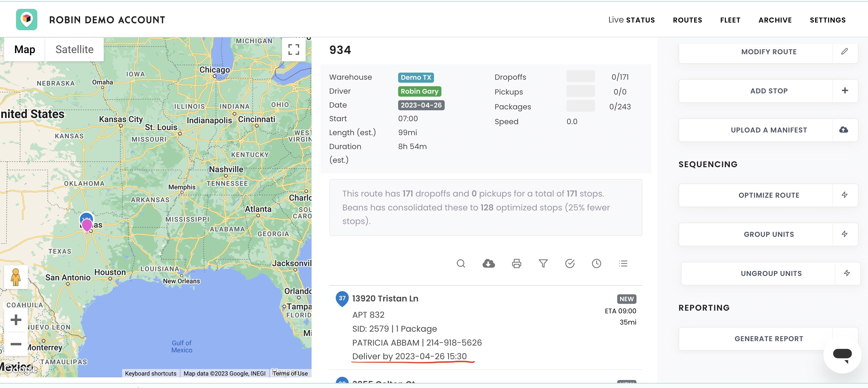
Task: Click the printer icon above stops list
Action: [516, 264]
